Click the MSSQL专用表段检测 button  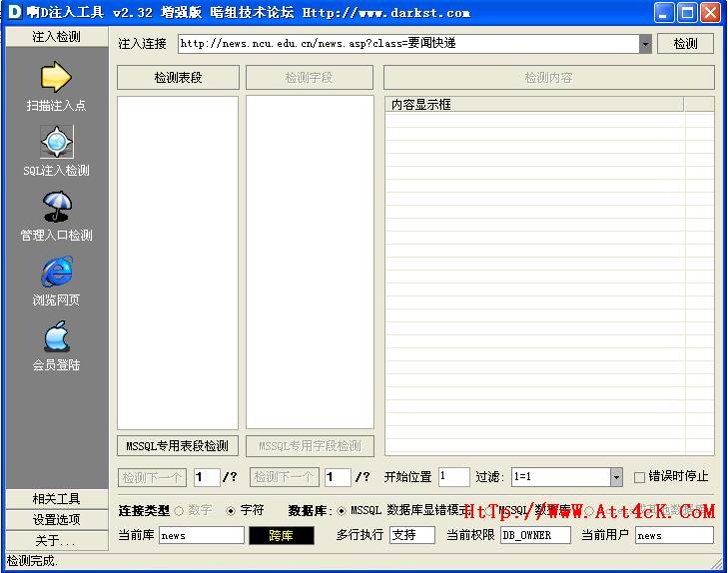[x=178, y=446]
